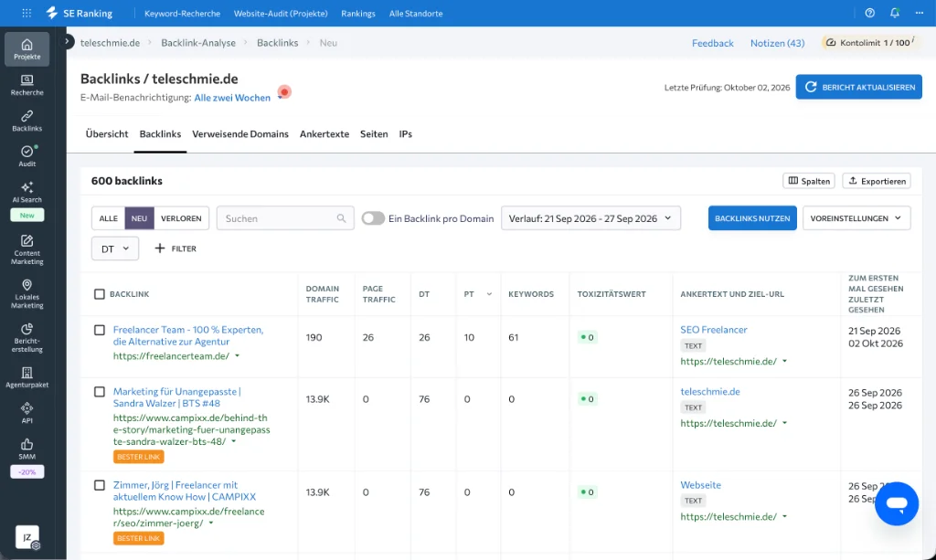Click the -20% discount badge
The width and height of the screenshot is (936, 560).
(x=27, y=471)
